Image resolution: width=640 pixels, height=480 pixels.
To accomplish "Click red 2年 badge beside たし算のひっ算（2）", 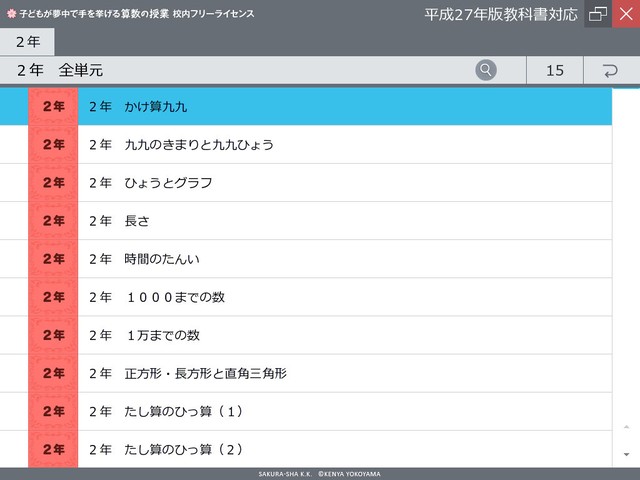I will [x=53, y=449].
